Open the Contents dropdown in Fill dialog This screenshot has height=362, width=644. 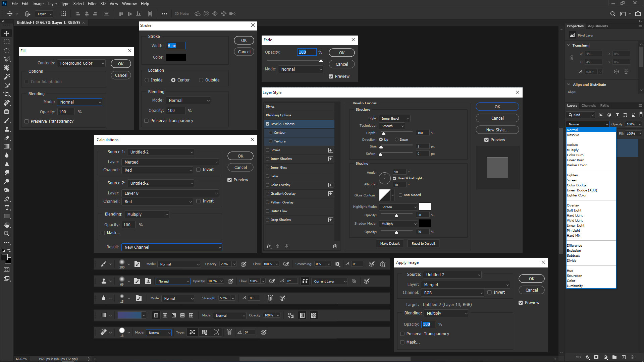tap(81, 63)
